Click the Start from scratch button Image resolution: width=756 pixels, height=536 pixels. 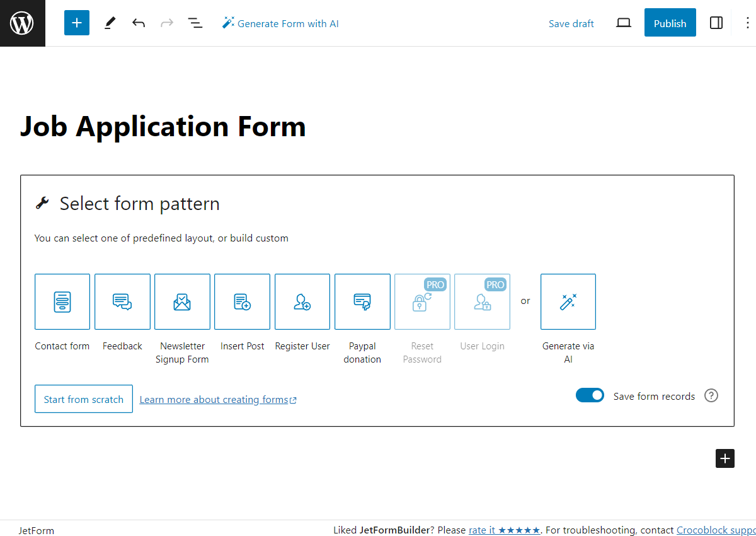(x=83, y=399)
